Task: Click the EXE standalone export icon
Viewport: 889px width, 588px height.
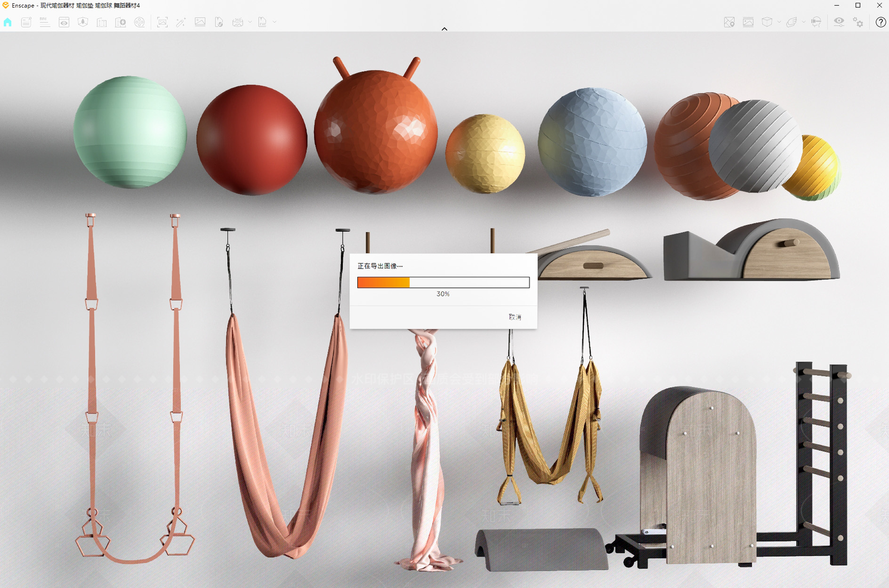Action: click(262, 22)
